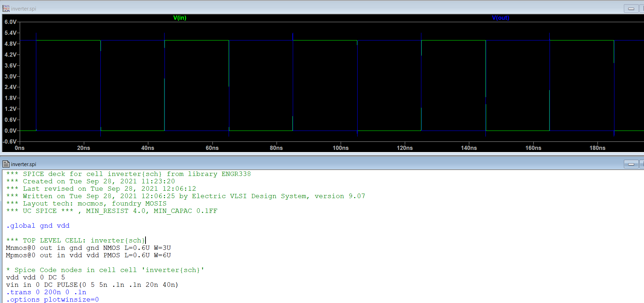
Task: Click the waveform window's plot icon
Action: click(6, 8)
